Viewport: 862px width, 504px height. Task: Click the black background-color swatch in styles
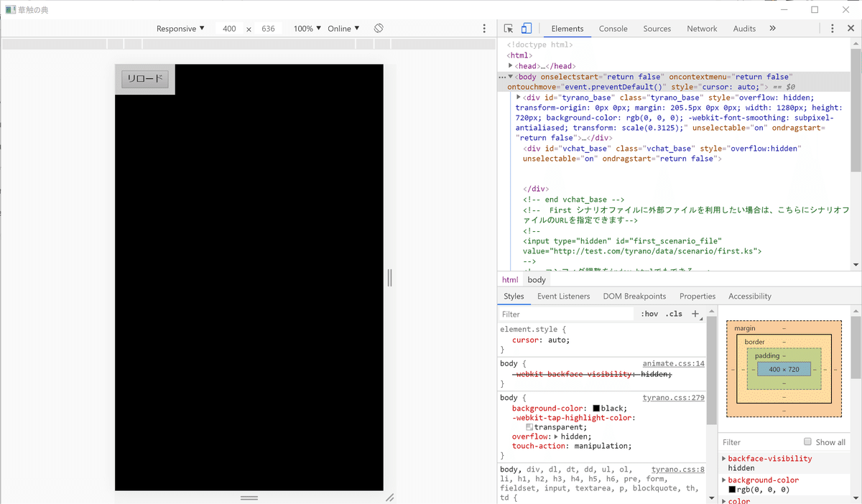coord(596,408)
